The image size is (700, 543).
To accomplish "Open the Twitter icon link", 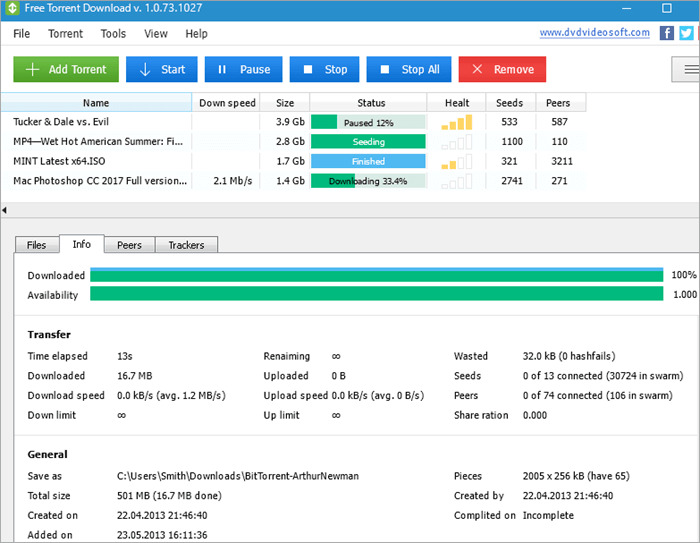I will [686, 33].
